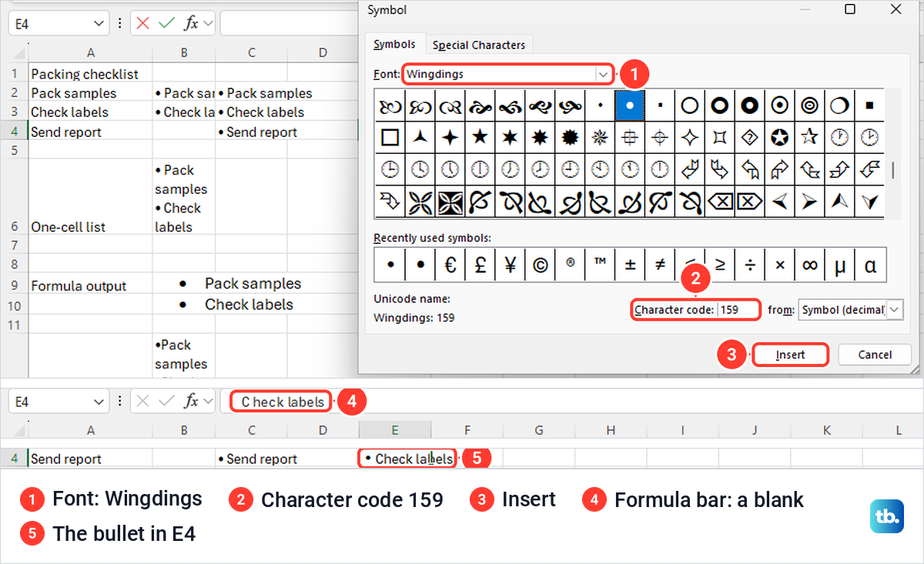Switch to the Symbols tab
This screenshot has width=924, height=564.
tap(394, 45)
